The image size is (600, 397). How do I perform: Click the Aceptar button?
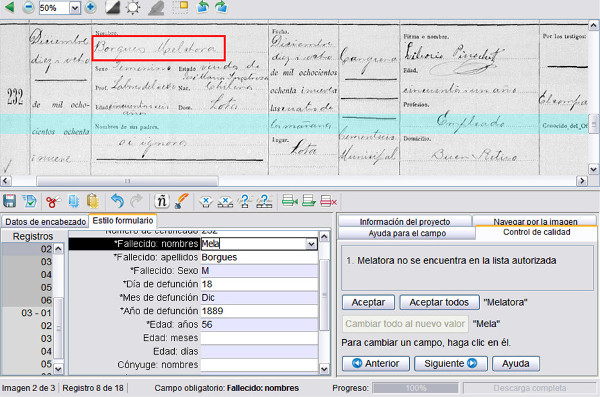(368, 302)
